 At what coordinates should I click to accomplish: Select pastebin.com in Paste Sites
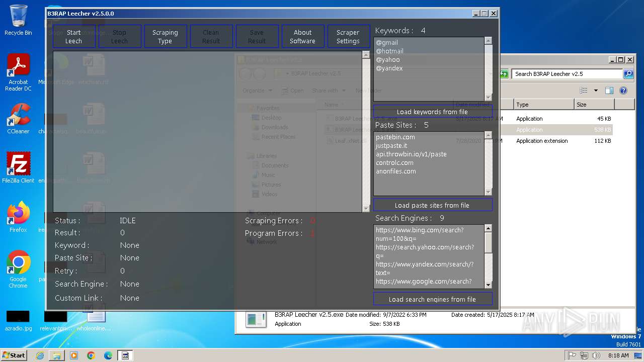pyautogui.click(x=395, y=137)
